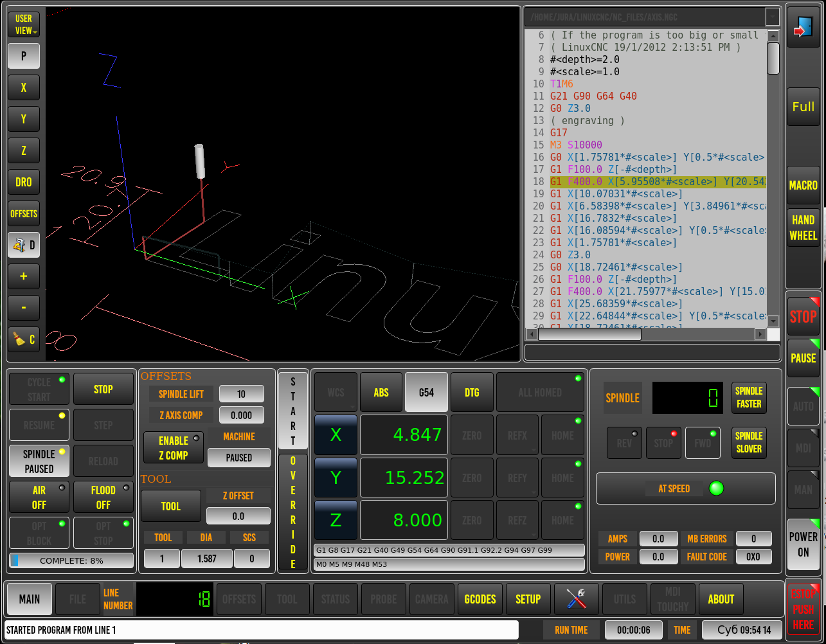Image resolution: width=826 pixels, height=644 pixels.
Task: Click the Full button
Action: coord(803,107)
